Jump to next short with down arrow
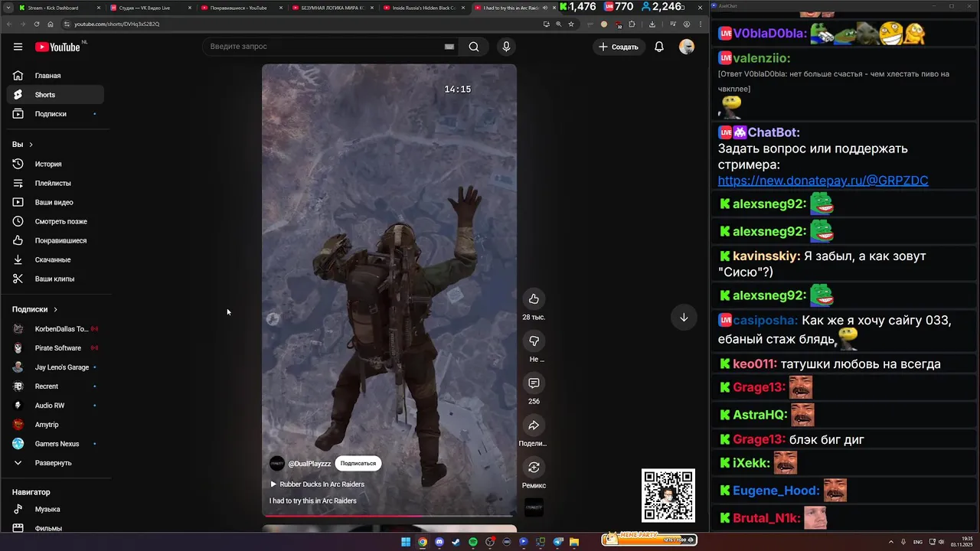This screenshot has height=551, width=980. pos(684,318)
